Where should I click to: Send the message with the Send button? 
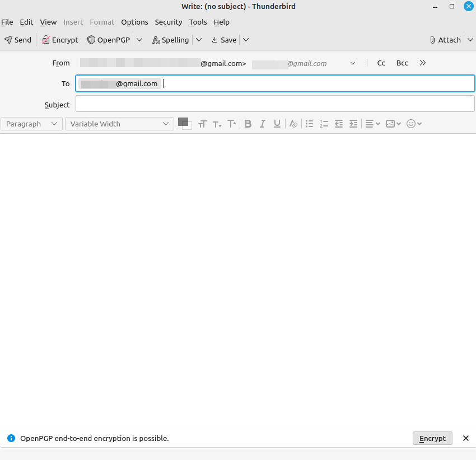tap(18, 40)
